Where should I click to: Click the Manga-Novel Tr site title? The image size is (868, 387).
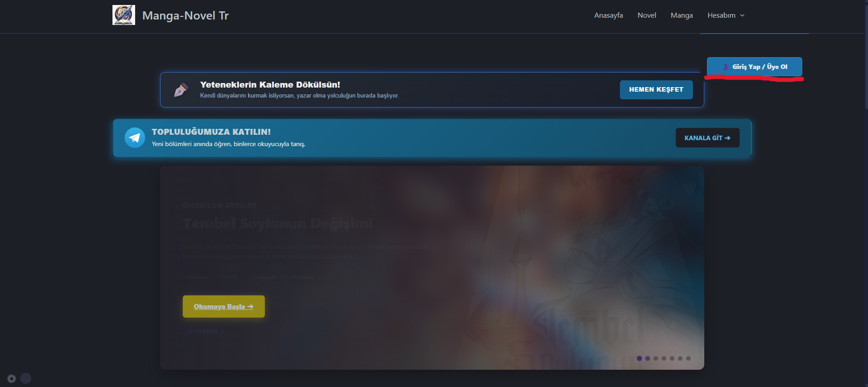click(x=185, y=15)
